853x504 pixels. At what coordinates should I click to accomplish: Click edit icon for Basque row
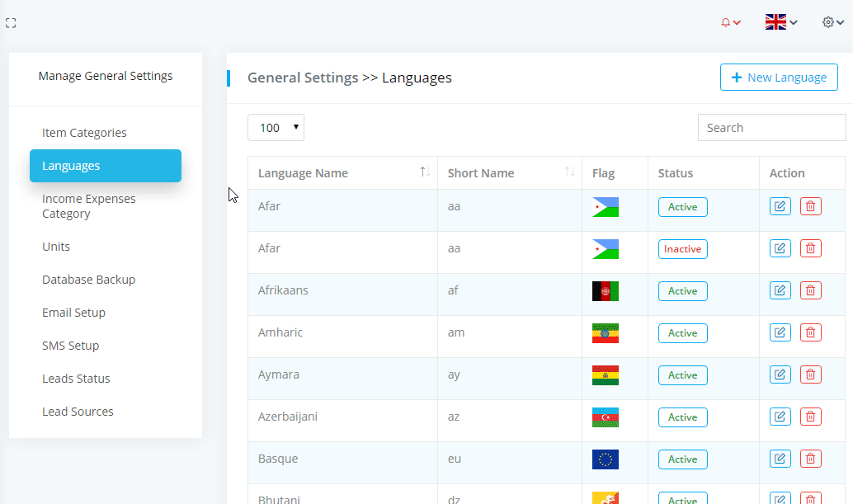[x=780, y=459]
